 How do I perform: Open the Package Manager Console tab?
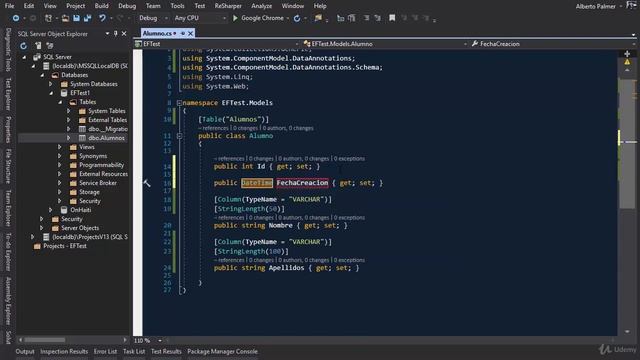(222, 351)
